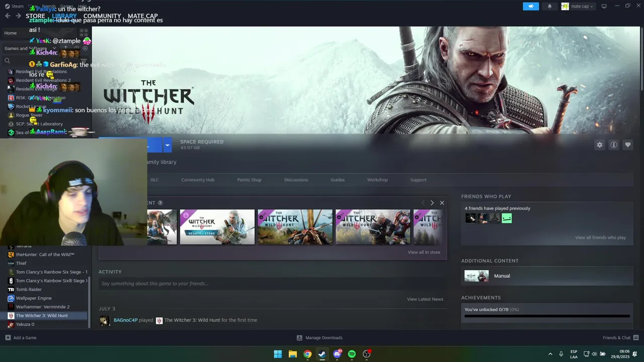Open help question mark beside DLC heading
The image size is (644, 362).
pos(160,203)
